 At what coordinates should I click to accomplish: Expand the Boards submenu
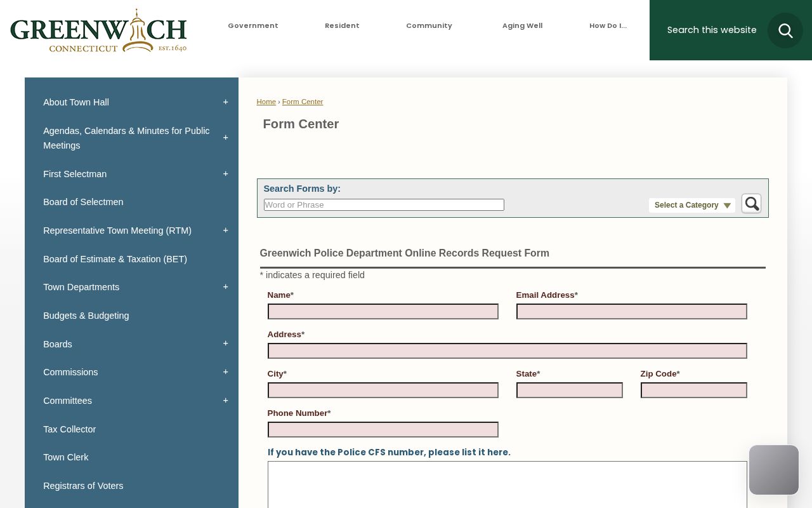225,344
